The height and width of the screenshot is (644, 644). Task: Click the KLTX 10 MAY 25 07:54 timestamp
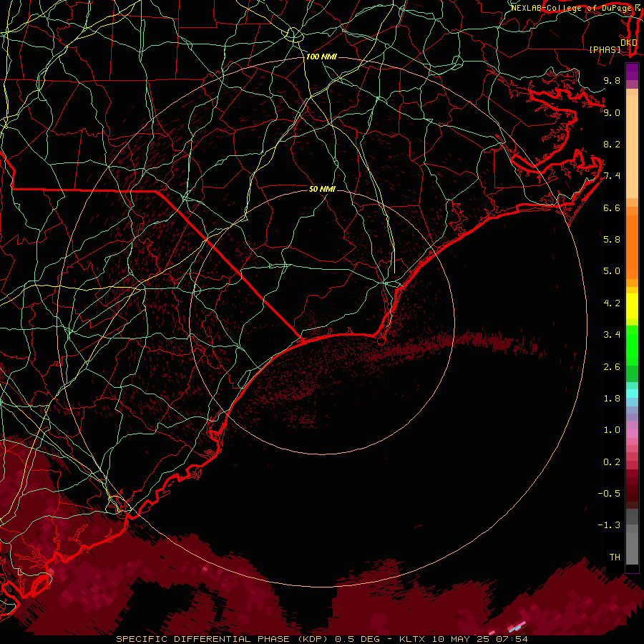(463, 639)
